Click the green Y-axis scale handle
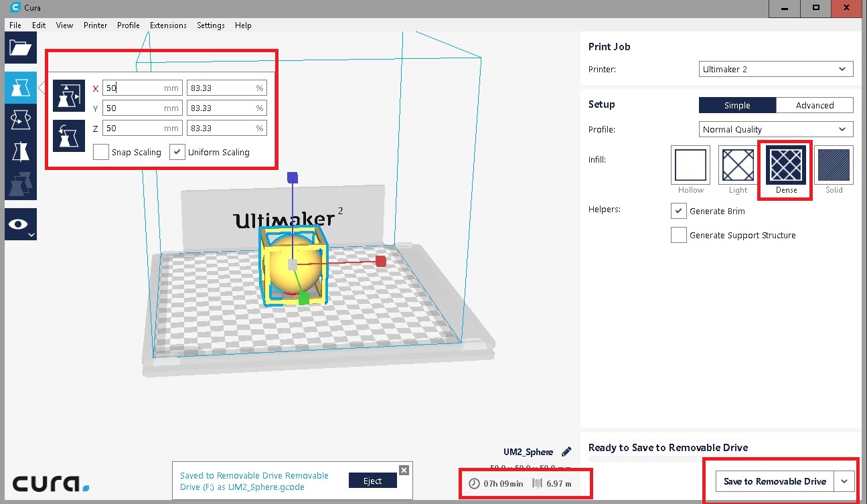This screenshot has width=867, height=504. [304, 298]
